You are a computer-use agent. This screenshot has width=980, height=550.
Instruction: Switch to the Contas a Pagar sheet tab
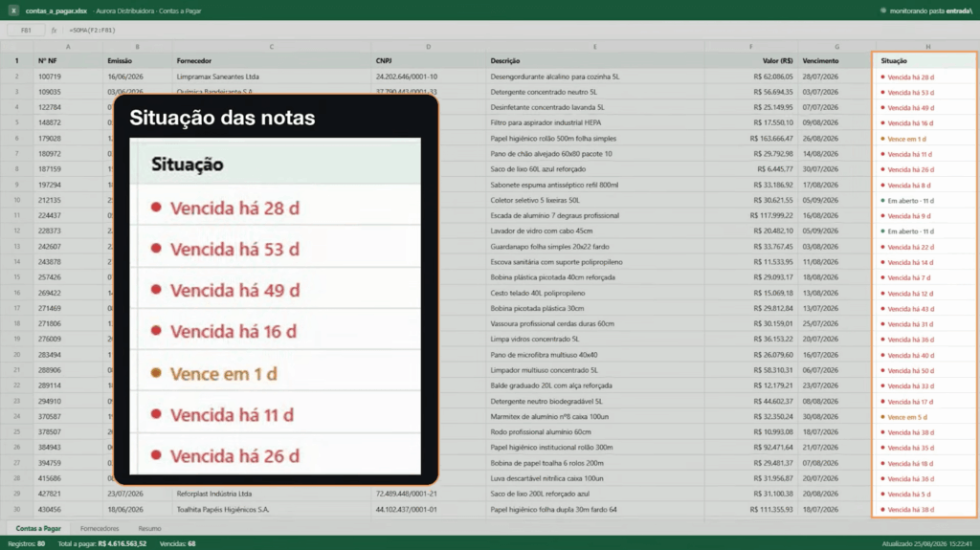coord(38,528)
